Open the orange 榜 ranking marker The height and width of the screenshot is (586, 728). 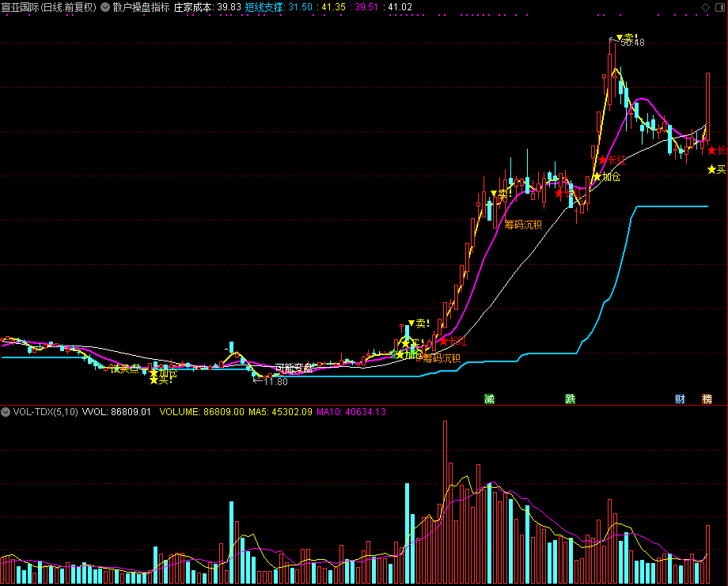point(707,399)
